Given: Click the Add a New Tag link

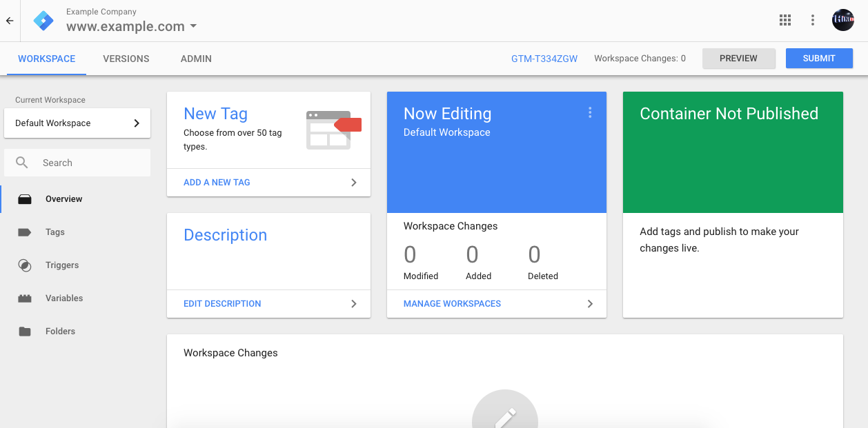Looking at the screenshot, I should pos(217,183).
